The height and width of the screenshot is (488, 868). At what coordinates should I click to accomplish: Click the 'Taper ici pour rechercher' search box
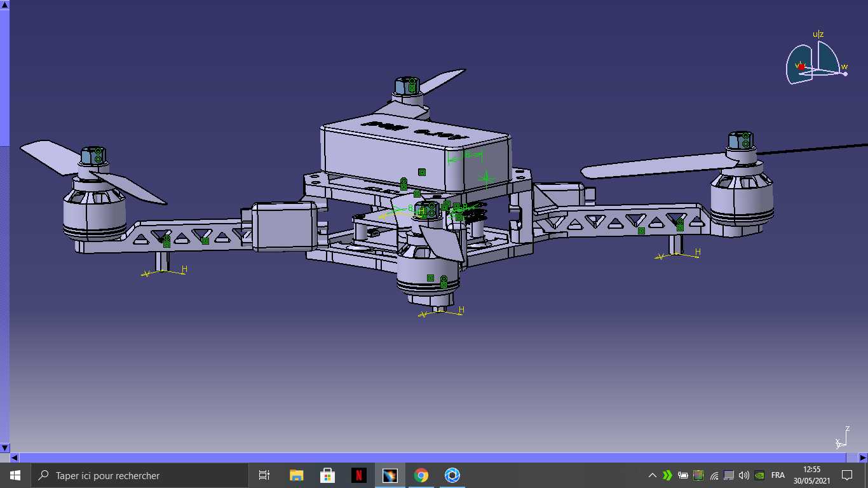pyautogui.click(x=139, y=475)
